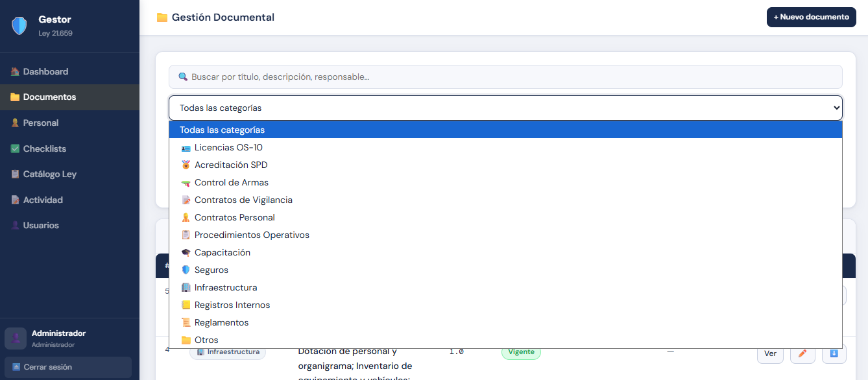Click the scroll icon for Reglamentos option
Viewport: 868px width, 380px height.
tap(186, 323)
